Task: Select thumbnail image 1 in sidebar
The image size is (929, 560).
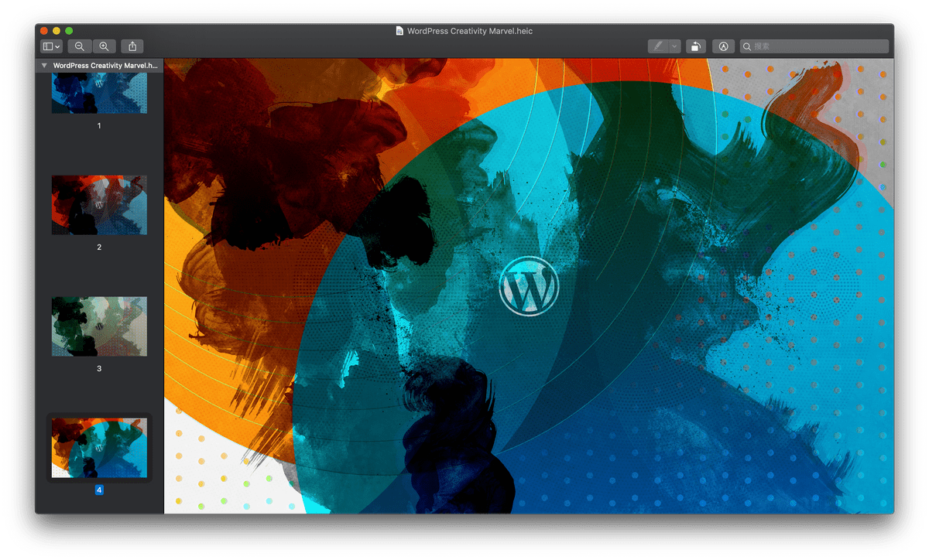Action: click(x=99, y=94)
